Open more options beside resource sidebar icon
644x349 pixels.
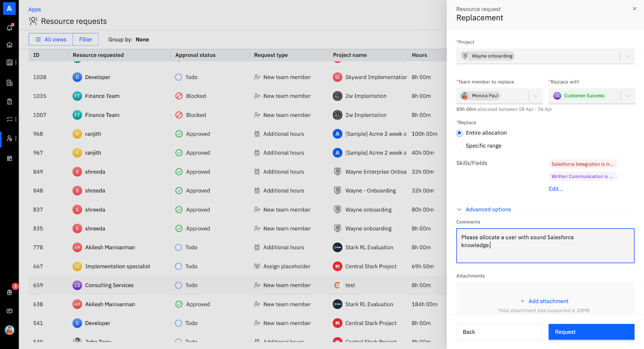pos(16,138)
